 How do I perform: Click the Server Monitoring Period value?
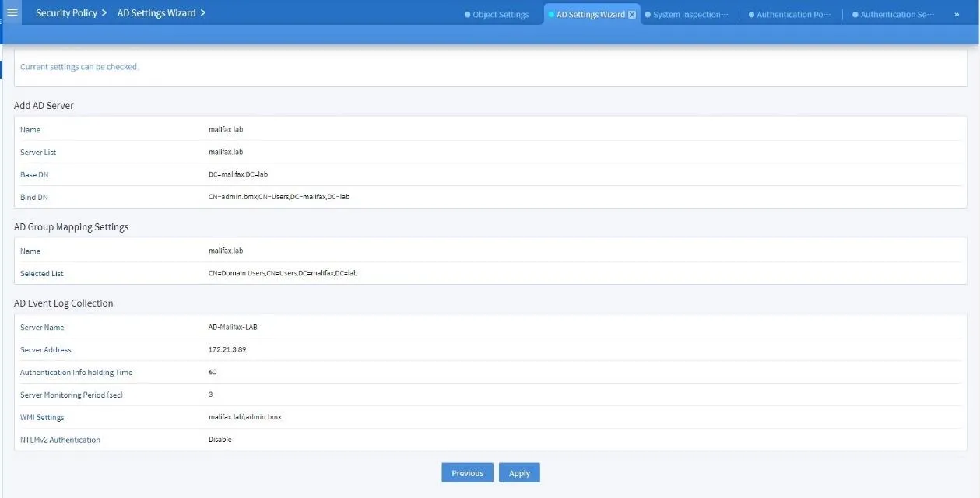pyautogui.click(x=209, y=395)
